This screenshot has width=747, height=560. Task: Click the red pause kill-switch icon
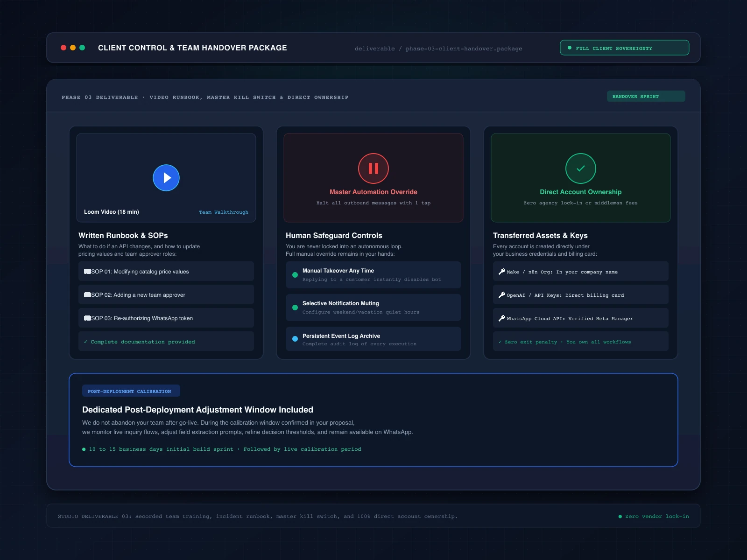[373, 168]
